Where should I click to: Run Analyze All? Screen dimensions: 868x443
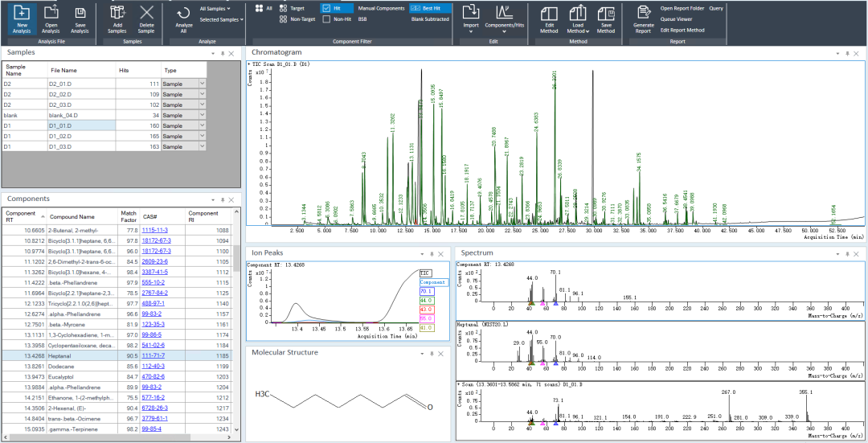[x=183, y=19]
